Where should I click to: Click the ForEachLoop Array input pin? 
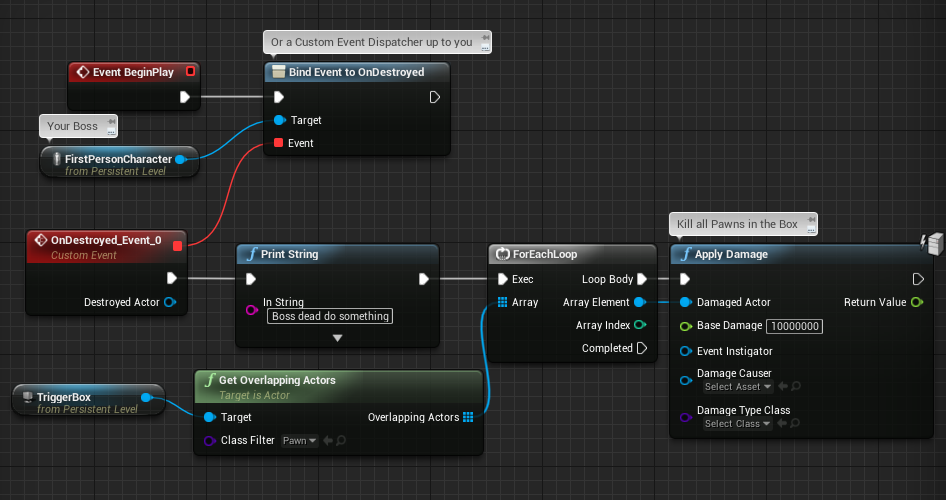(x=503, y=302)
